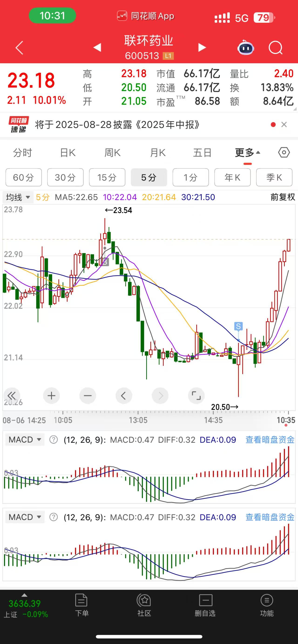The image size is (298, 644).
Task: Open help for the lower MACD indicator
Action: 54,517
